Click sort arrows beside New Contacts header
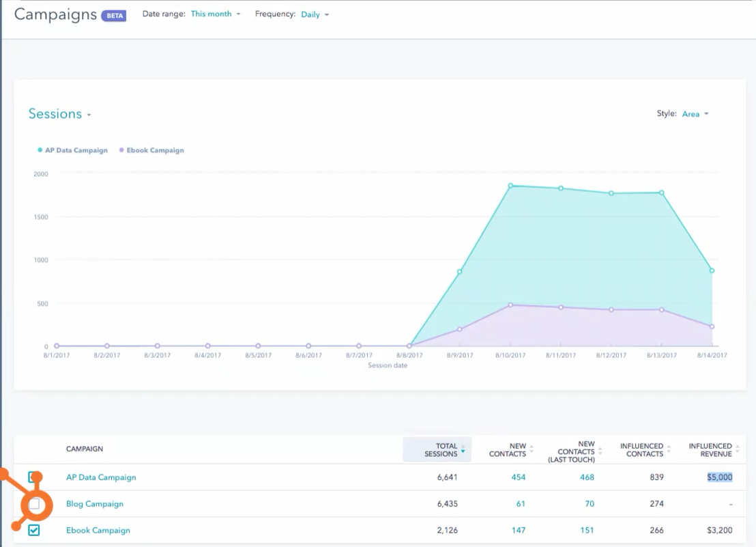 (532, 450)
